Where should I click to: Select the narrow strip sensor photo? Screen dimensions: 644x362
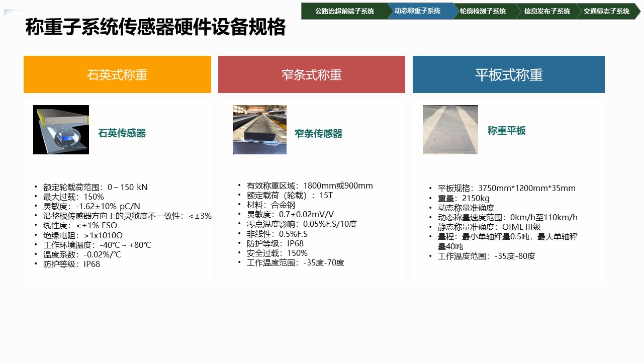point(259,130)
